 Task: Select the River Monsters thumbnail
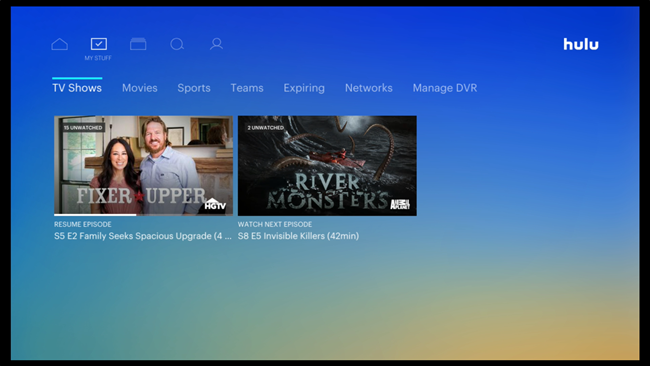click(x=327, y=165)
